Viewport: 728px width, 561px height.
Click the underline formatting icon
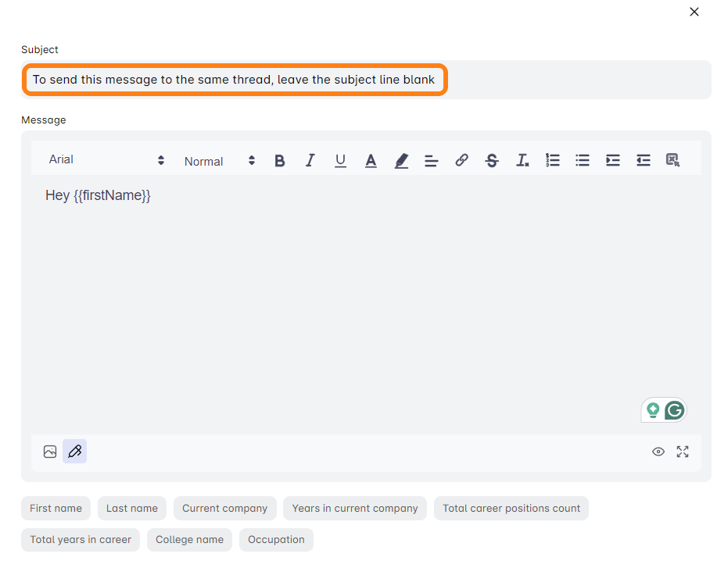pos(340,161)
